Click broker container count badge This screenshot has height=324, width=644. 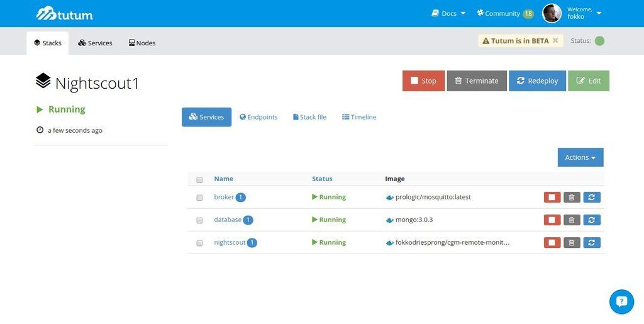(x=241, y=198)
